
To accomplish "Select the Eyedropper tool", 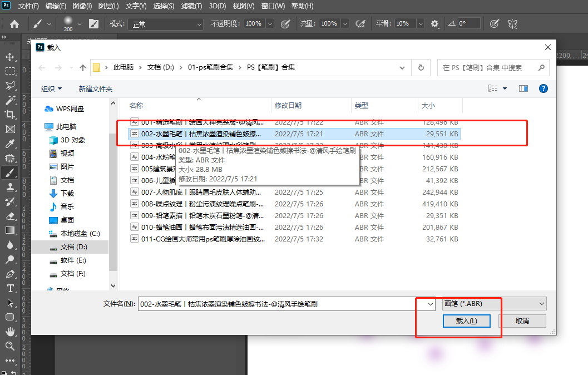I will tap(10, 144).
